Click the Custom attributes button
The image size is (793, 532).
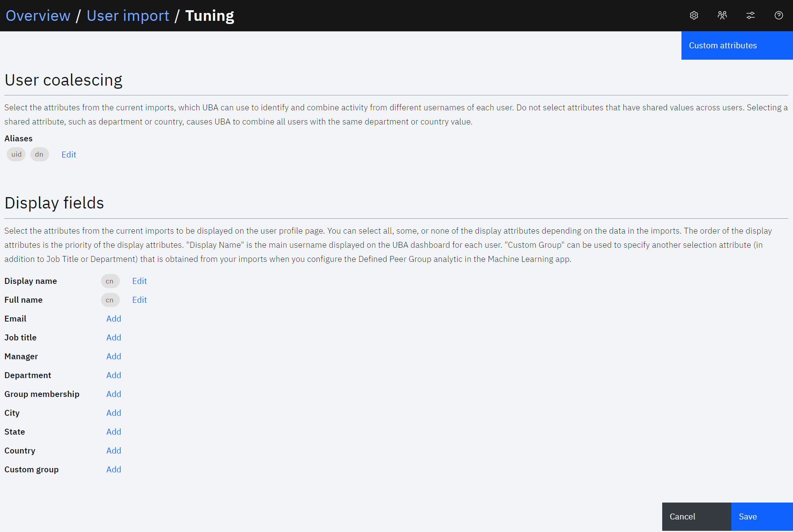[737, 46]
